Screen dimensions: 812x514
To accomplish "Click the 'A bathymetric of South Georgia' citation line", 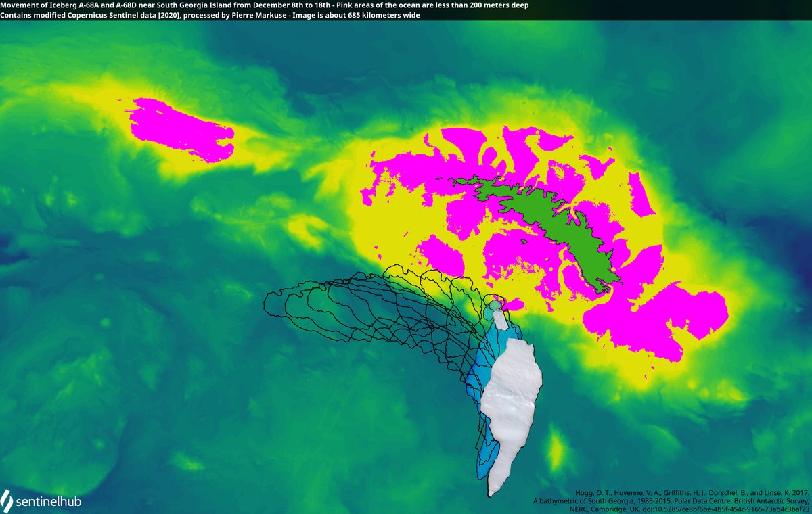I will [x=671, y=500].
